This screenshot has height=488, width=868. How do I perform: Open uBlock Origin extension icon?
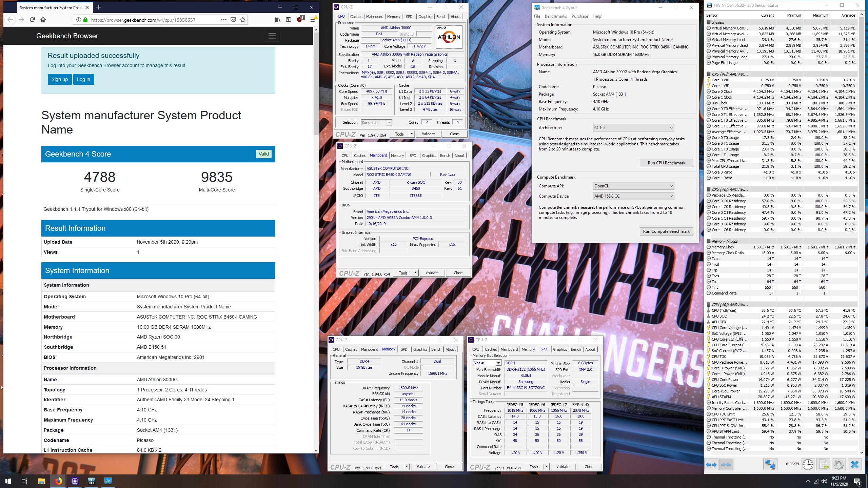[x=300, y=19]
